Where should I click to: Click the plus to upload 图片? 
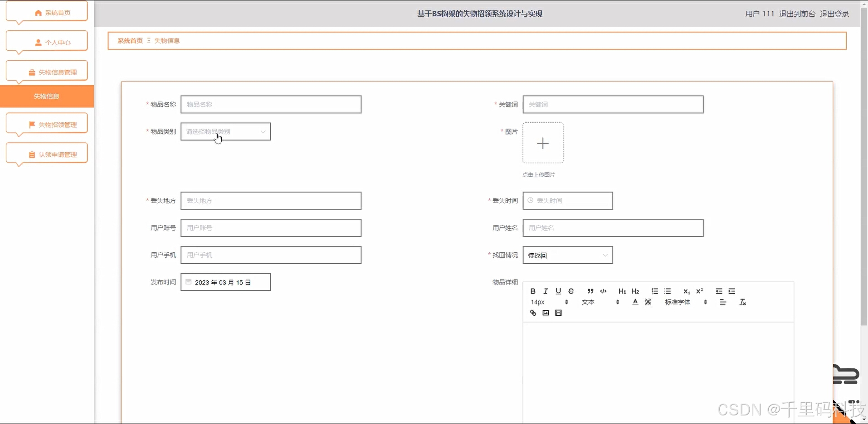pyautogui.click(x=543, y=143)
